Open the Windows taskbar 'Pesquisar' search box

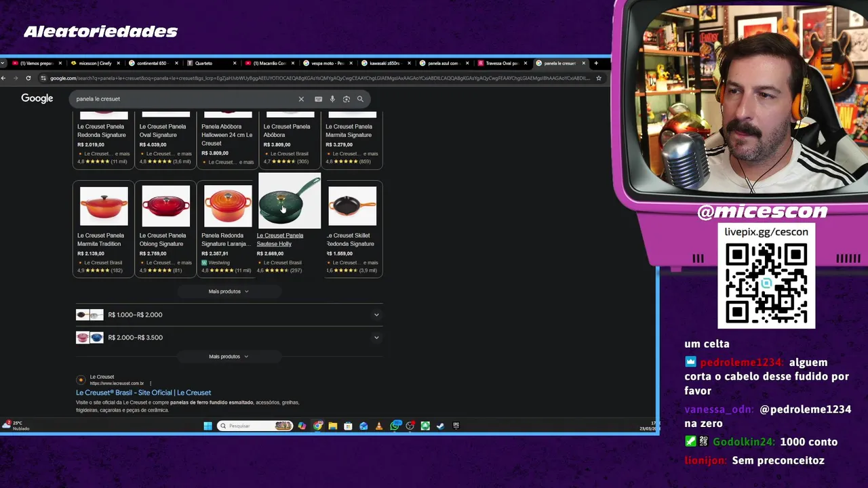(x=255, y=426)
